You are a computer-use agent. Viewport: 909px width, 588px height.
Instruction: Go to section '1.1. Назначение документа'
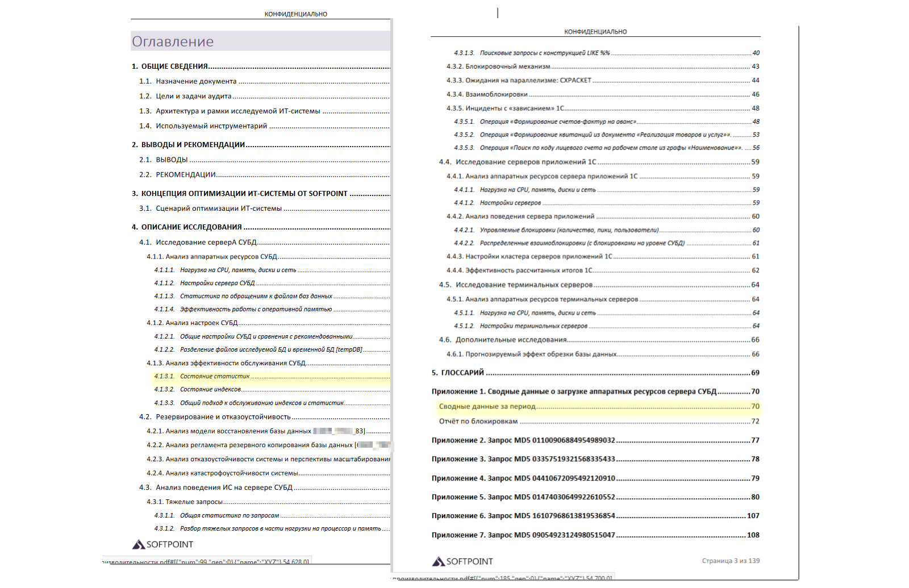tap(265, 81)
